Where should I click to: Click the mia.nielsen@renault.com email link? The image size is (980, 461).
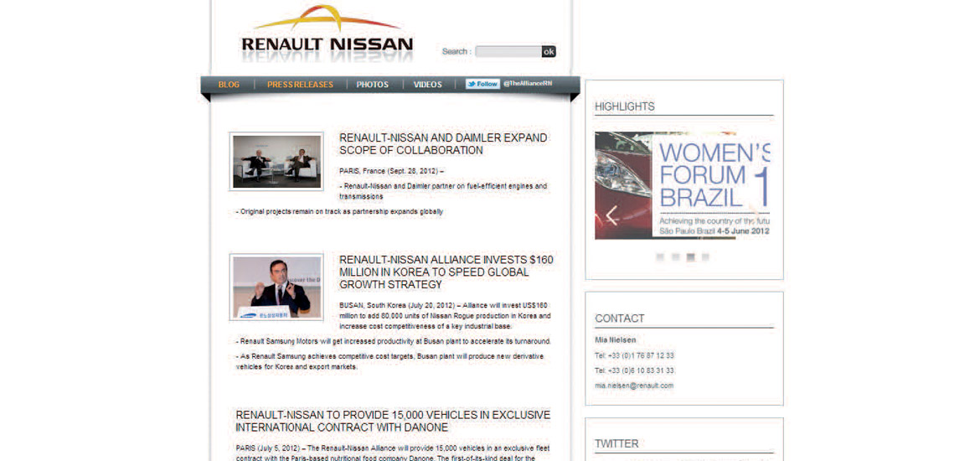click(634, 386)
